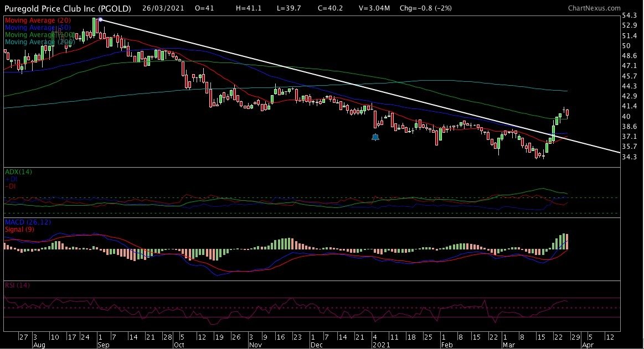
Task: Click the 54.3 price axis label
Action: tap(630, 15)
